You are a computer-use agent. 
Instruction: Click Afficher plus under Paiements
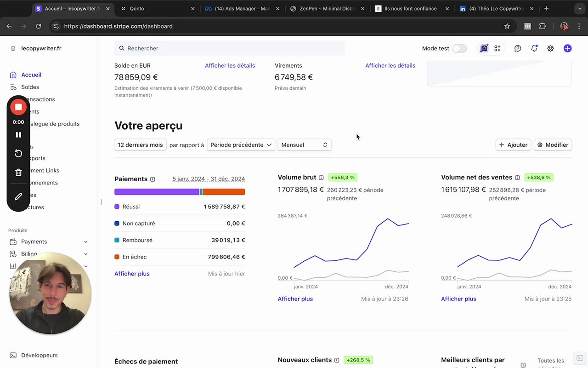tap(132, 274)
